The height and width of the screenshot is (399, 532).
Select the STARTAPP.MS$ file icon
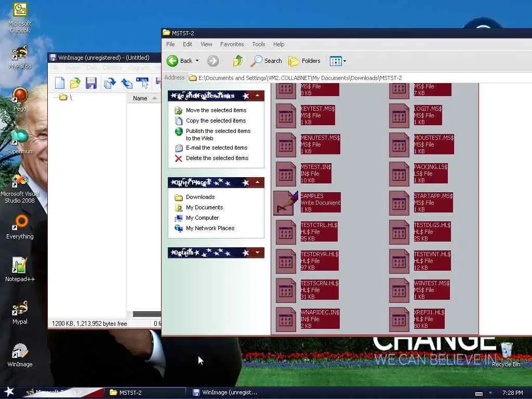pyautogui.click(x=399, y=203)
